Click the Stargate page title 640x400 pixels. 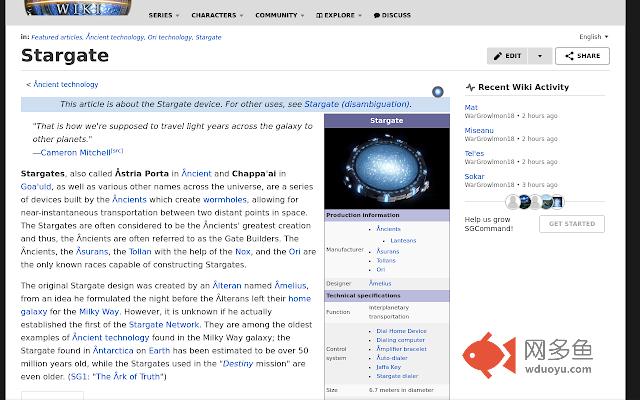65,56
